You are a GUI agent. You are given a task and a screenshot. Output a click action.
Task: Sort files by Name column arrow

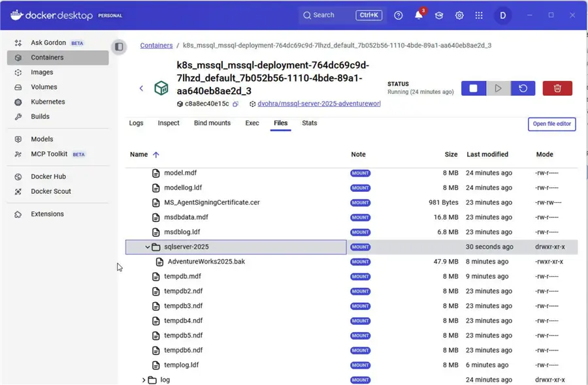click(x=156, y=155)
